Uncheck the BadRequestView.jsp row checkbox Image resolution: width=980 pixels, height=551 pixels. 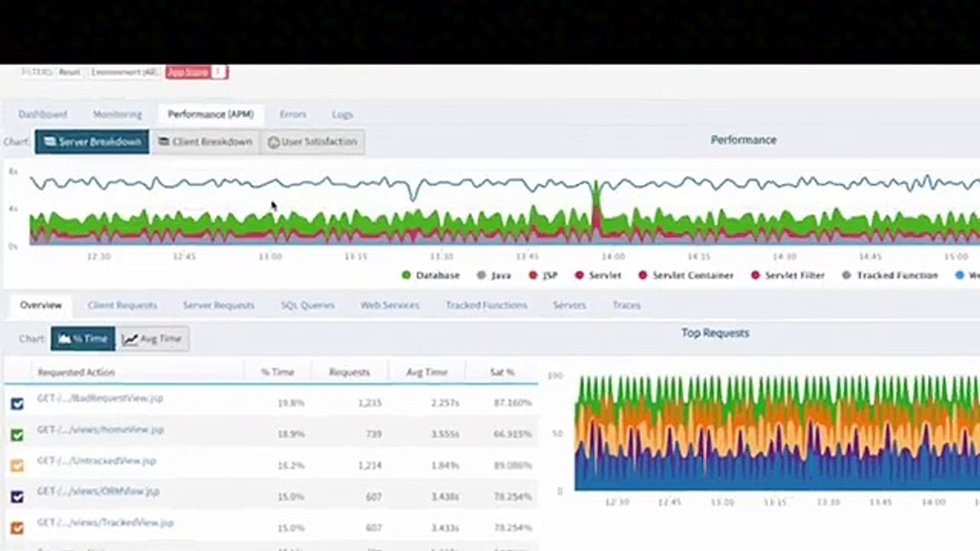pyautogui.click(x=17, y=403)
